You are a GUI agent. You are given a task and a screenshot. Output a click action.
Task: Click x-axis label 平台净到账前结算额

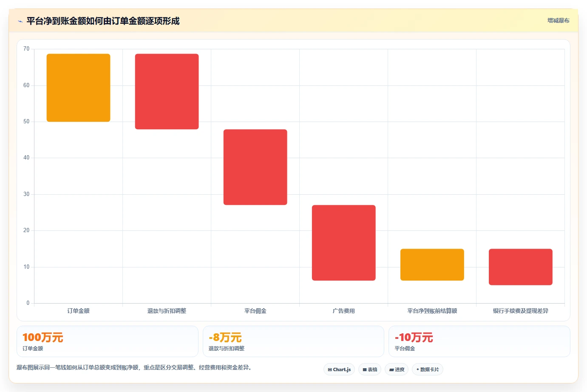click(x=432, y=311)
